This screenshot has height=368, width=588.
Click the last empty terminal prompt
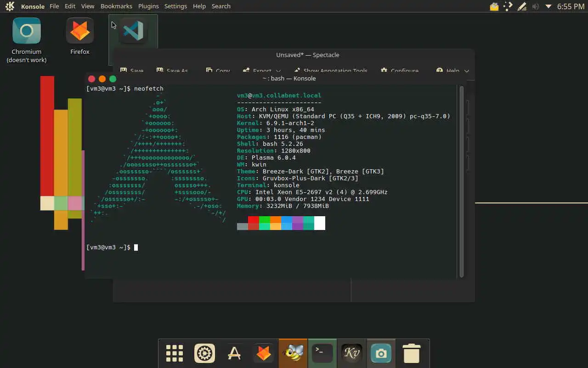click(x=112, y=247)
